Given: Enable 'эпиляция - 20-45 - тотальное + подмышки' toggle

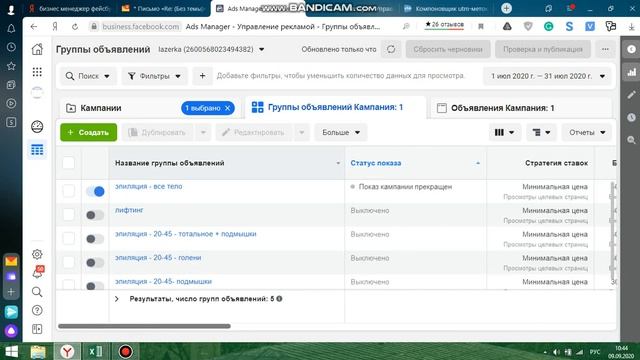Looking at the screenshot, I should pyautogui.click(x=95, y=239).
